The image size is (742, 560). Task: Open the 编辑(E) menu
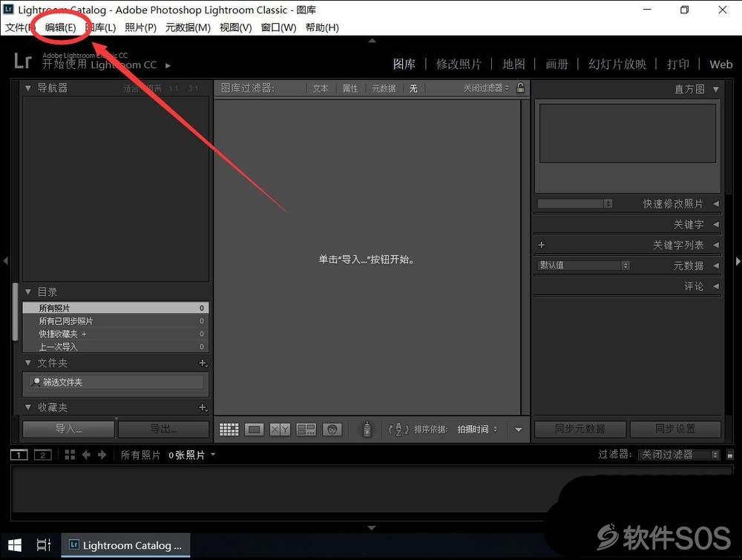point(60,27)
